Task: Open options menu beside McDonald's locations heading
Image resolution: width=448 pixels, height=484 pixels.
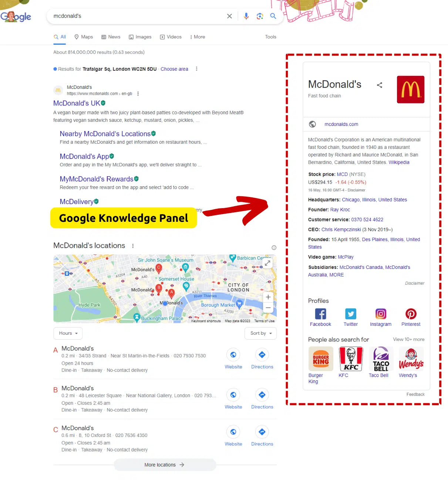Action: point(133,246)
